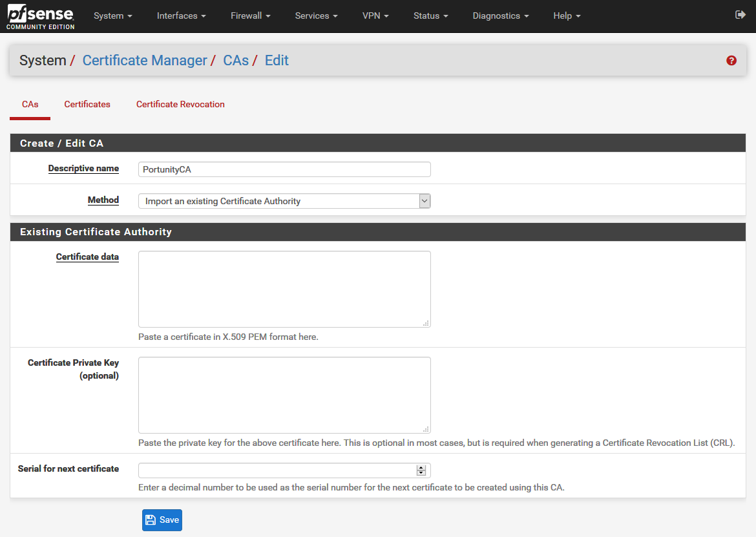Go to Certificate Manager breadcrumb link

(x=145, y=61)
